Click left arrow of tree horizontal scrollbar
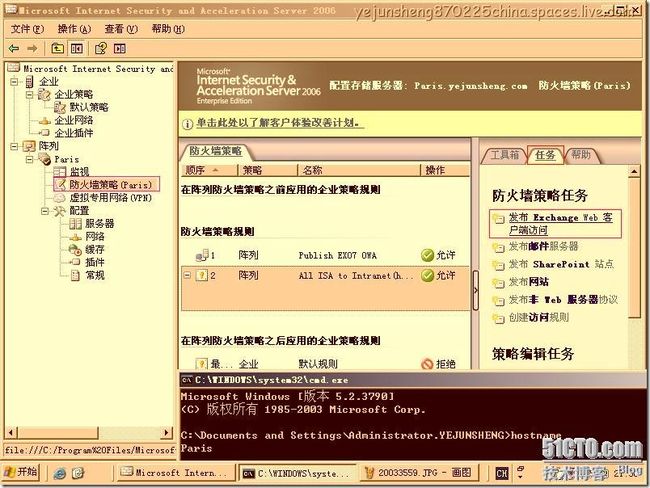Image resolution: width=650 pixels, height=488 pixels. tap(11, 433)
